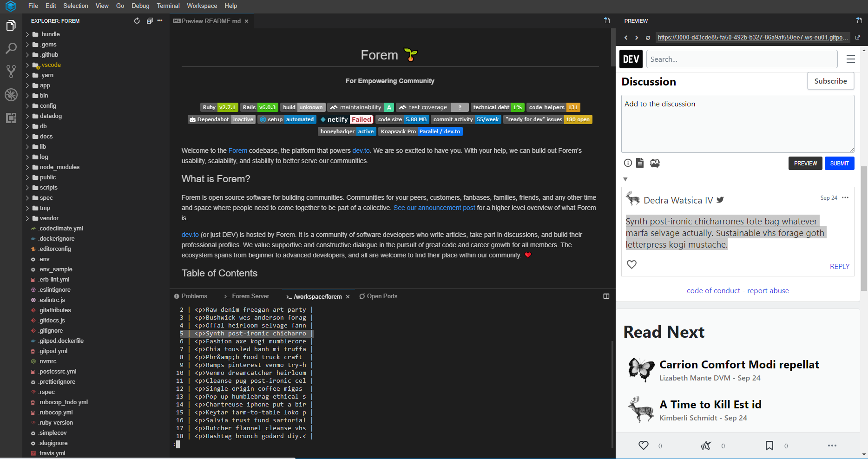Click the preview URL address bar

[753, 38]
